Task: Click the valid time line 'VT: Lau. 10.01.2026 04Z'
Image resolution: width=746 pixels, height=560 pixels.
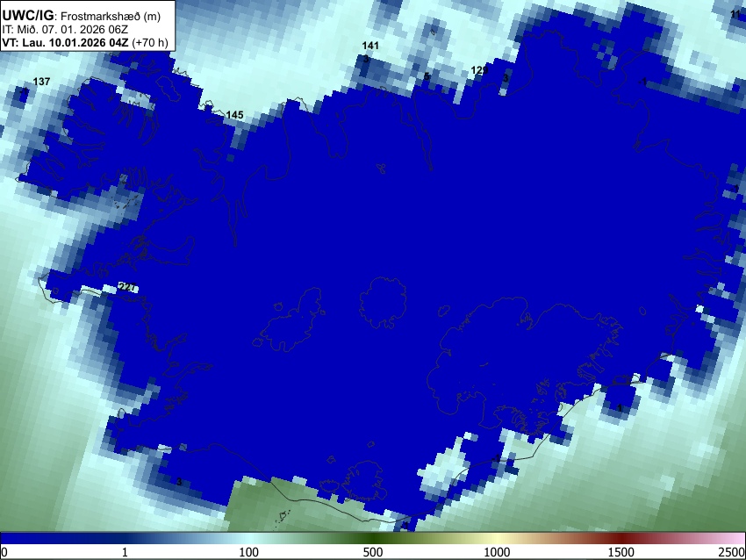Action: click(x=65, y=42)
